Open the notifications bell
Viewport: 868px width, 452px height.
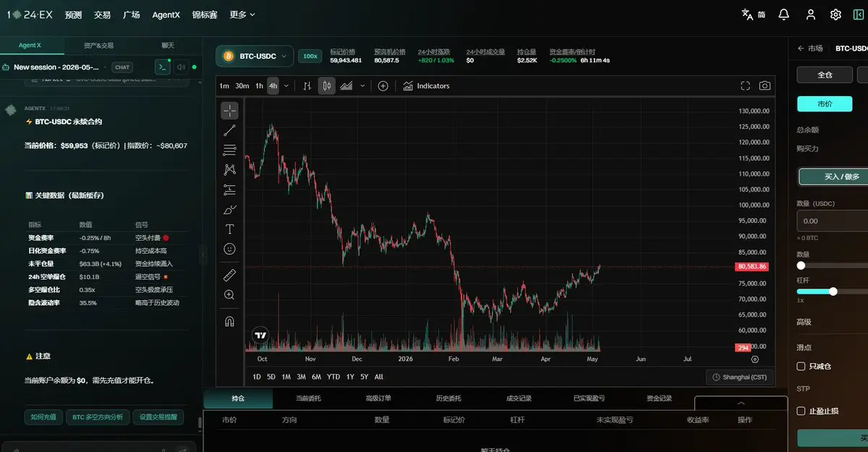coord(783,14)
